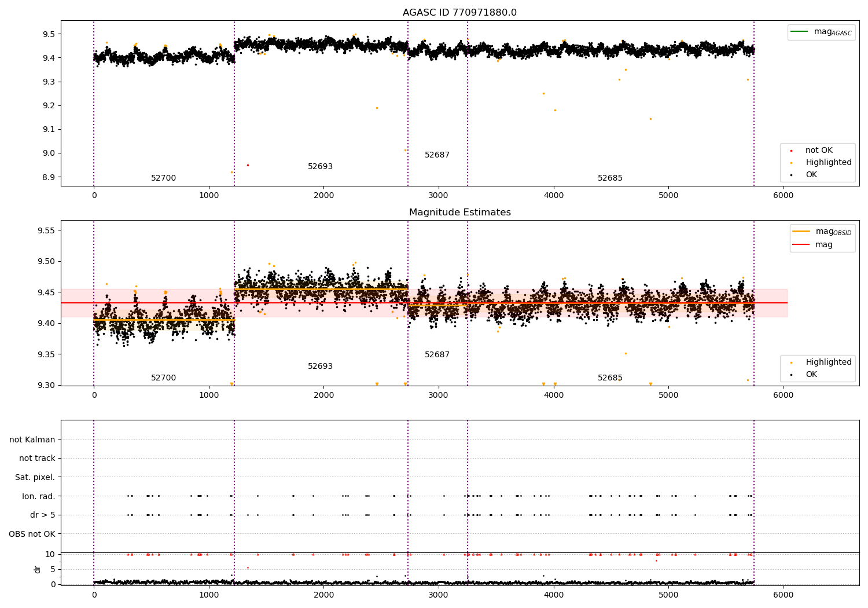Click OBSID label 52685 in top plot
This screenshot has width=868, height=608.
click(610, 178)
